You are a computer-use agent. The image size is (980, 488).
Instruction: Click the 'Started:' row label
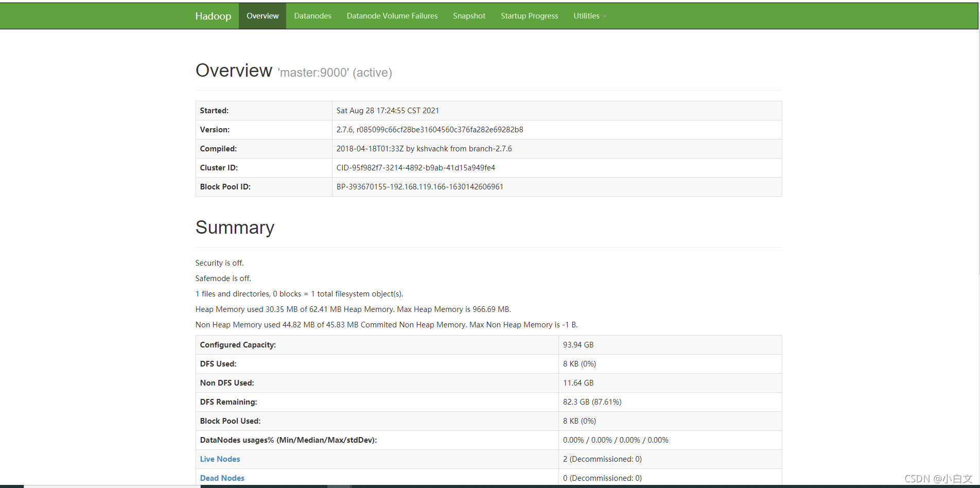[x=214, y=111]
